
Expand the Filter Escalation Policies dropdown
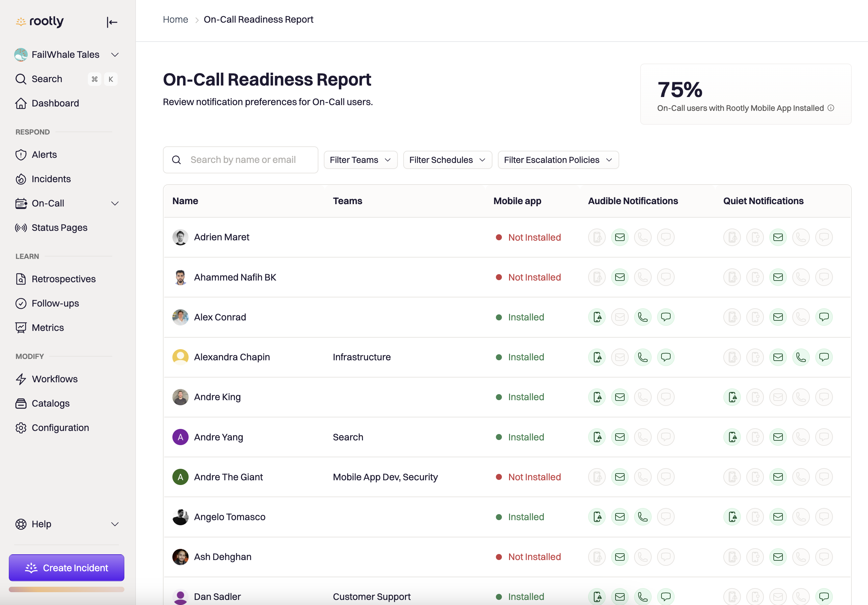pyautogui.click(x=558, y=160)
